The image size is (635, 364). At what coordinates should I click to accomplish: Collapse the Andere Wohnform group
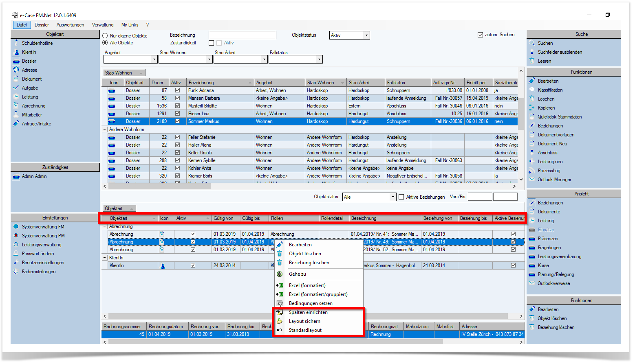point(105,129)
